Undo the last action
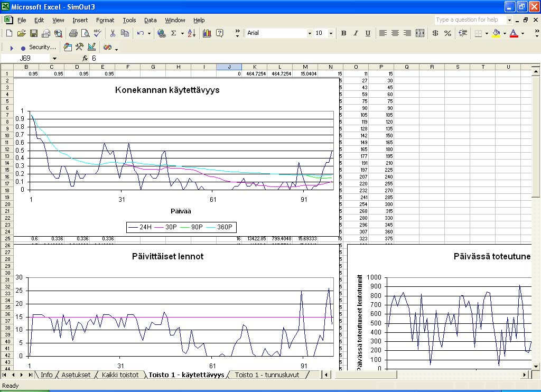The width and height of the screenshot is (541, 392). [x=140, y=33]
